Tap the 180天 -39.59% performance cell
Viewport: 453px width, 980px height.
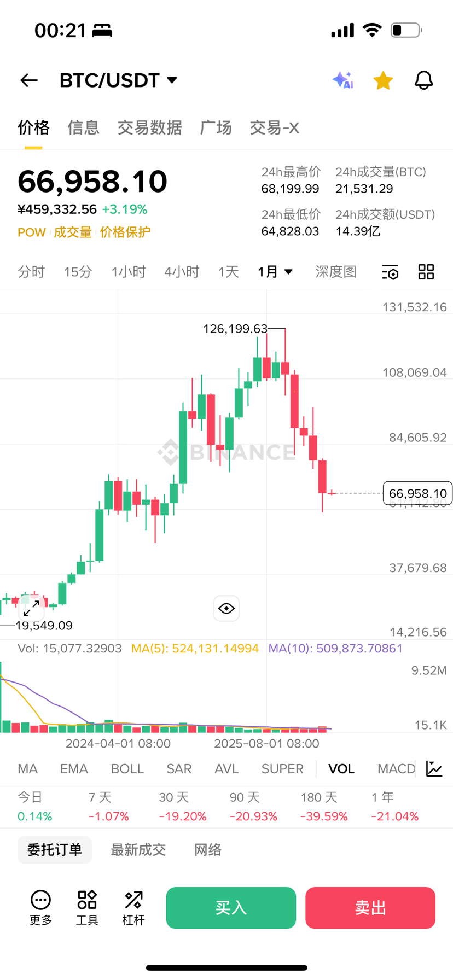[x=324, y=807]
